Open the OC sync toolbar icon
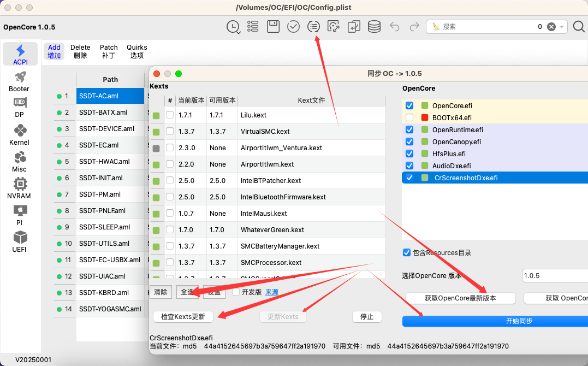 [313, 27]
